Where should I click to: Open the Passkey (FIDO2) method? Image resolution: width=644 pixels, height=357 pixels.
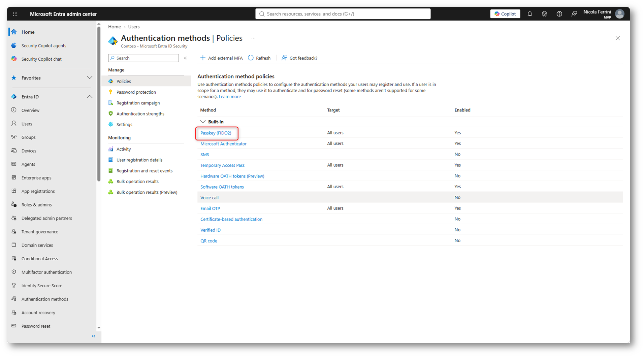(216, 133)
